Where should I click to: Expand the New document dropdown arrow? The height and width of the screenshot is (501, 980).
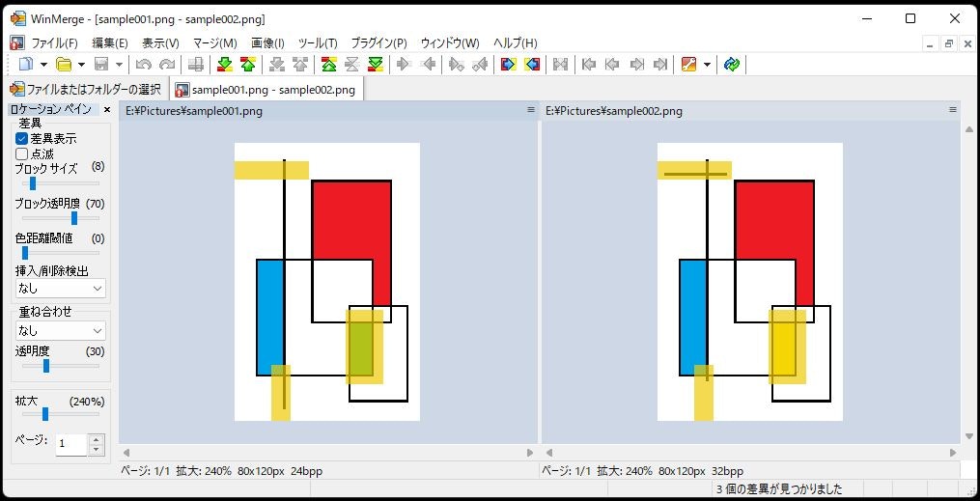pyautogui.click(x=43, y=65)
